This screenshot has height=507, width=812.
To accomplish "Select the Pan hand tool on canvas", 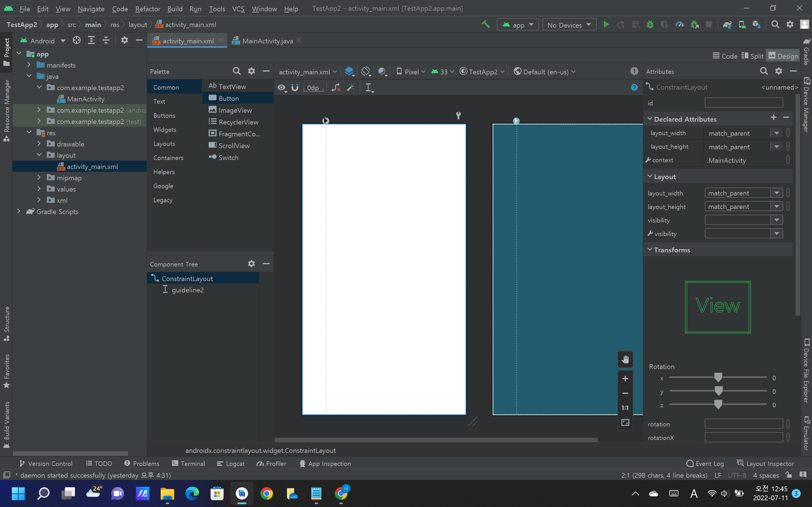I will [625, 359].
